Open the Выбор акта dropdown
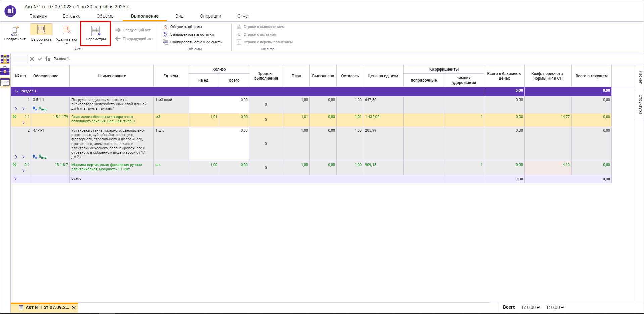The image size is (644, 314). [x=41, y=43]
